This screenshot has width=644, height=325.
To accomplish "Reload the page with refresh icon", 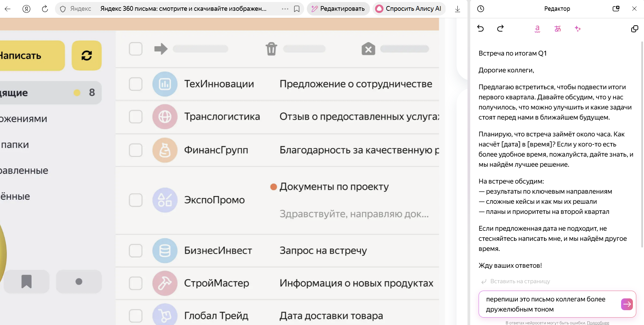I will (x=45, y=9).
